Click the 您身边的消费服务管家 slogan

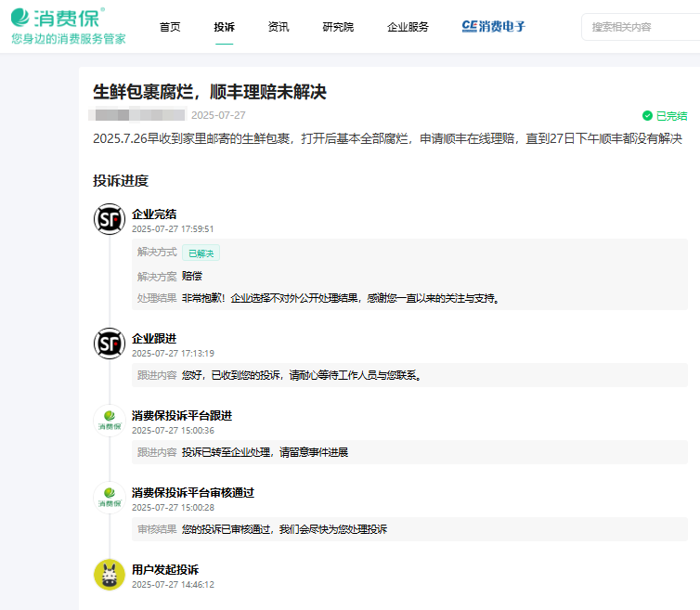tap(69, 39)
